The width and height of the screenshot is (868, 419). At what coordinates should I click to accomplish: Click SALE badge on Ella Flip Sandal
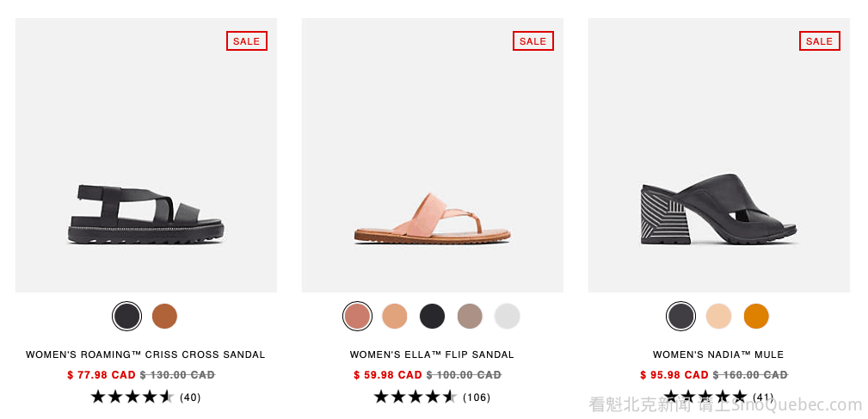[533, 41]
